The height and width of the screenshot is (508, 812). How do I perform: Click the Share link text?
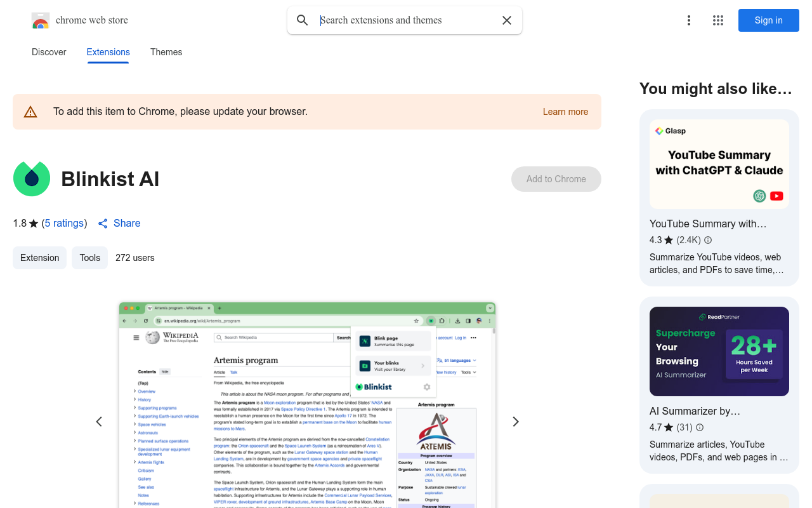click(127, 224)
